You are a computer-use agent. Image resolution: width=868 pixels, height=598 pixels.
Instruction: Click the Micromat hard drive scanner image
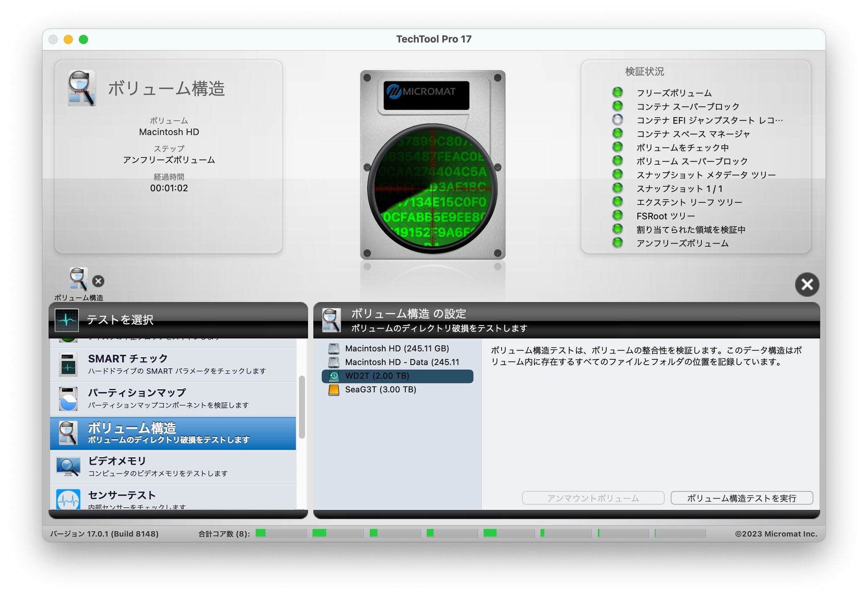[432, 165]
